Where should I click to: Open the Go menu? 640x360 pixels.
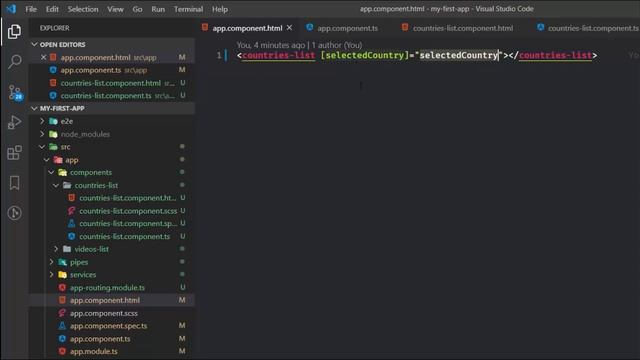[x=137, y=9]
